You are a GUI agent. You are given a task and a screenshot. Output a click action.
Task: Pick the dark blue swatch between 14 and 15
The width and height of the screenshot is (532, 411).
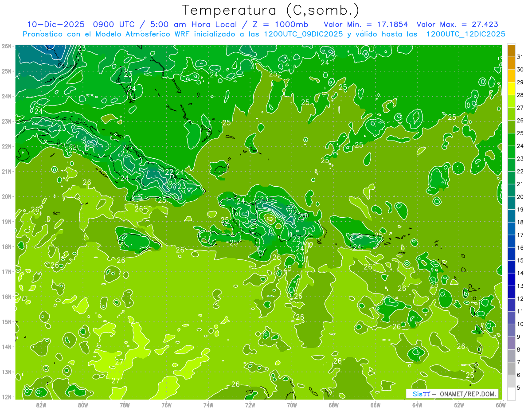[x=511, y=267]
